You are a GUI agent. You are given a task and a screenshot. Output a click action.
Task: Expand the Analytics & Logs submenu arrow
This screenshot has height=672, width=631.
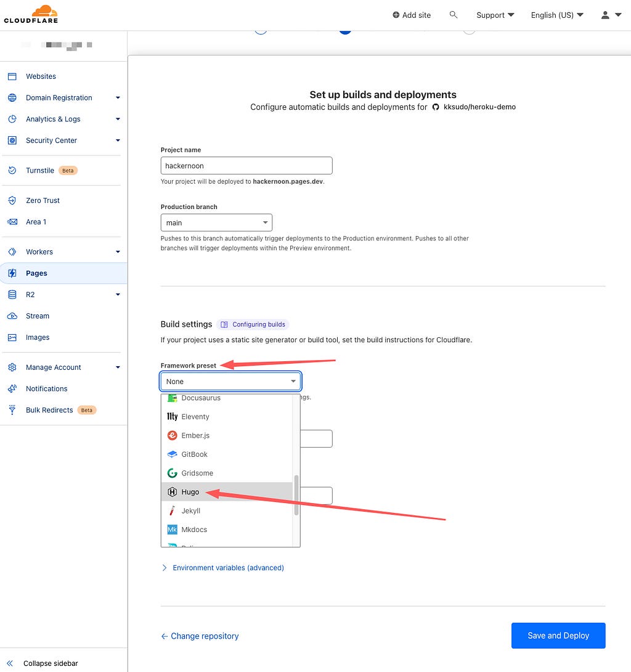tap(118, 119)
